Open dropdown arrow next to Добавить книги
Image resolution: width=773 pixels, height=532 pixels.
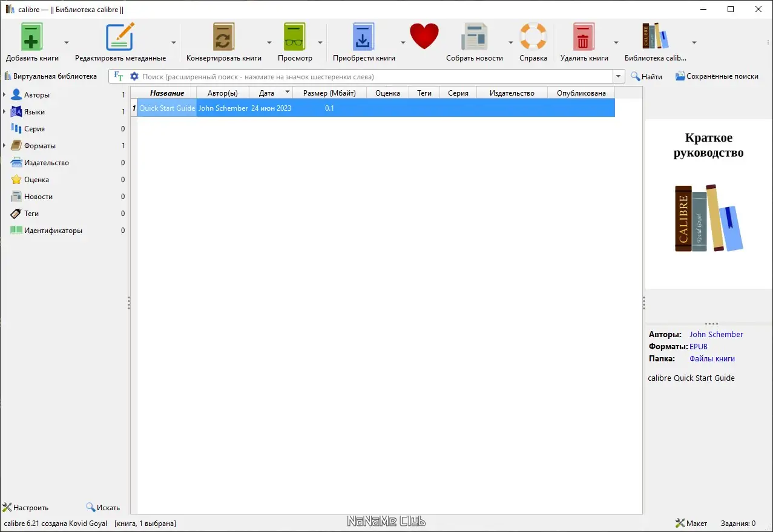point(67,42)
